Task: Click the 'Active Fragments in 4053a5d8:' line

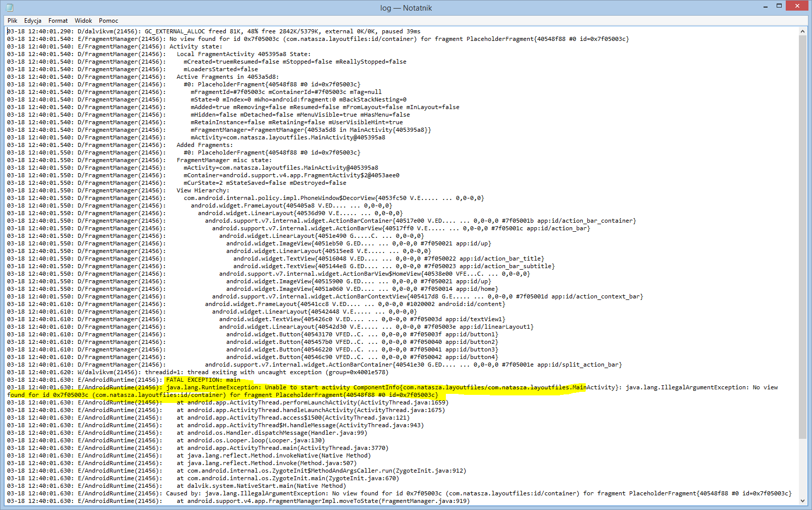Action: tap(143, 77)
